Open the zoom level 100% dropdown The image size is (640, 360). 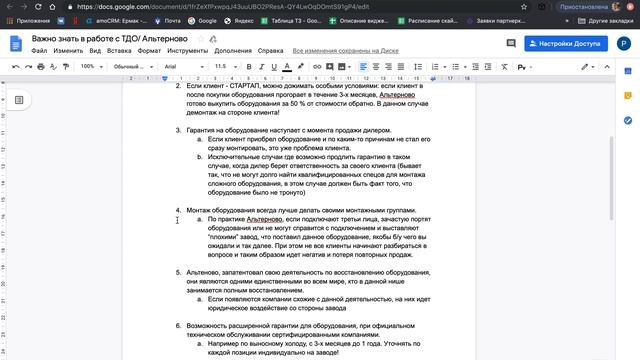pyautogui.click(x=91, y=66)
